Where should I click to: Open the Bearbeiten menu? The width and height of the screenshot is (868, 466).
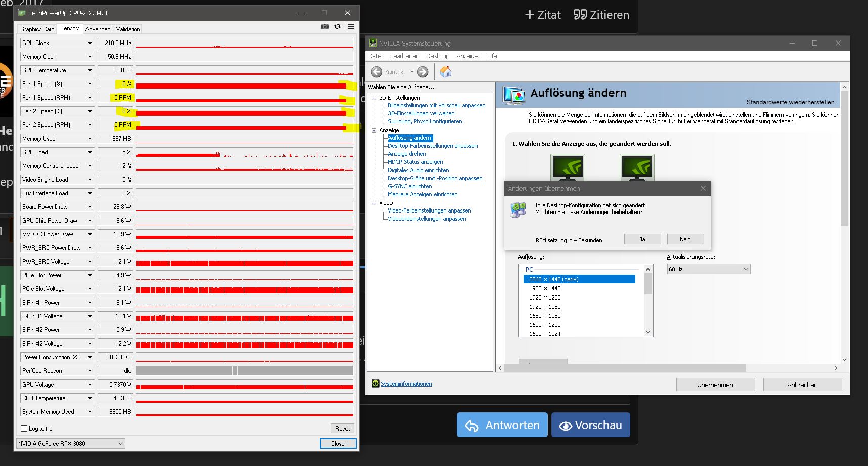click(x=404, y=56)
